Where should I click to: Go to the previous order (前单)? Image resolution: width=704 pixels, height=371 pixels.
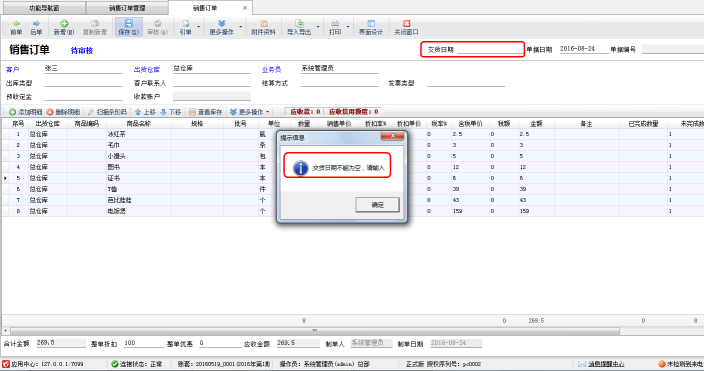(x=16, y=27)
